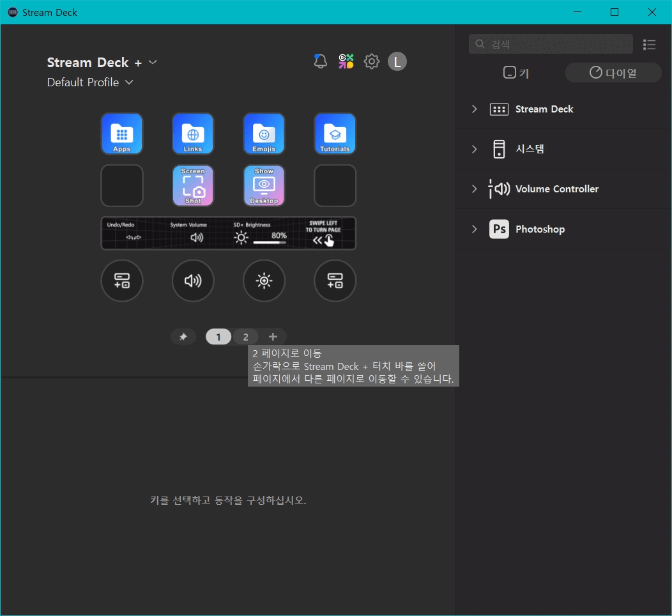Switch to the 다이얼 tab
The width and height of the screenshot is (672, 616).
[613, 73]
